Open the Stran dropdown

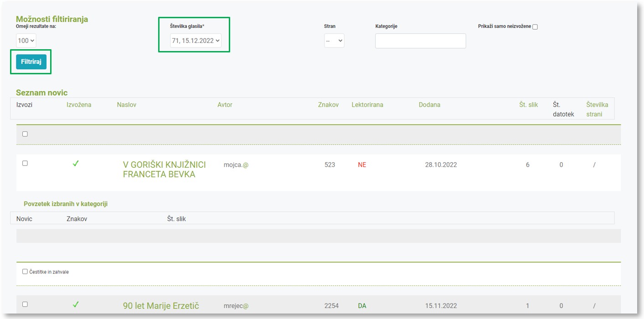[334, 41]
